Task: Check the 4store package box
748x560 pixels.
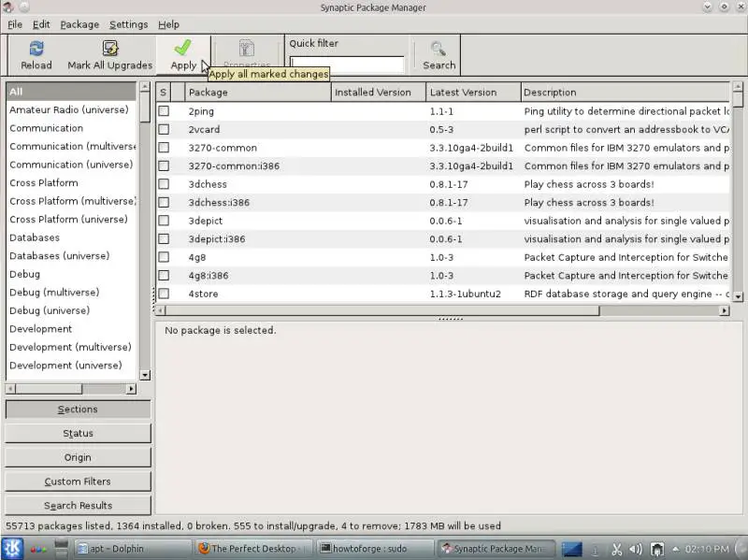Action: tap(164, 294)
